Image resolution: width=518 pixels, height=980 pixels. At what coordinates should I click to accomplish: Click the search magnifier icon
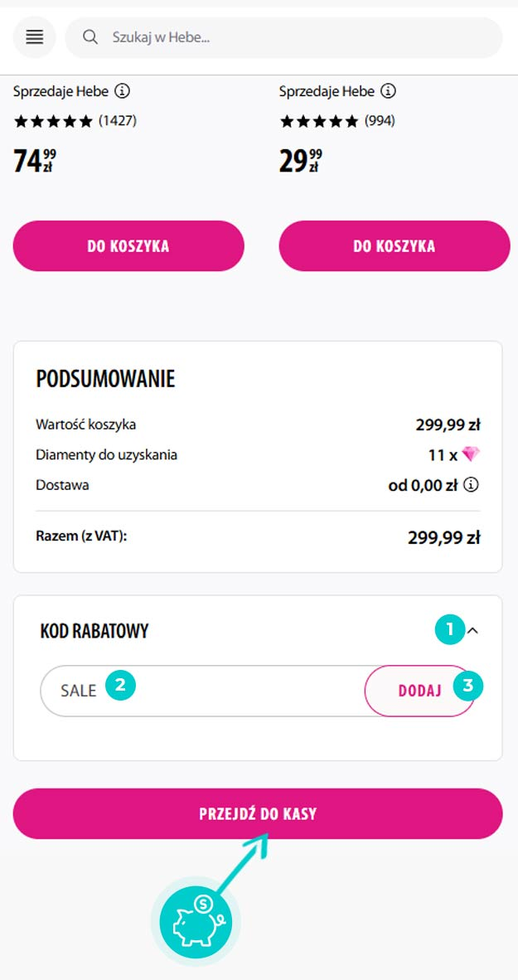coord(90,37)
